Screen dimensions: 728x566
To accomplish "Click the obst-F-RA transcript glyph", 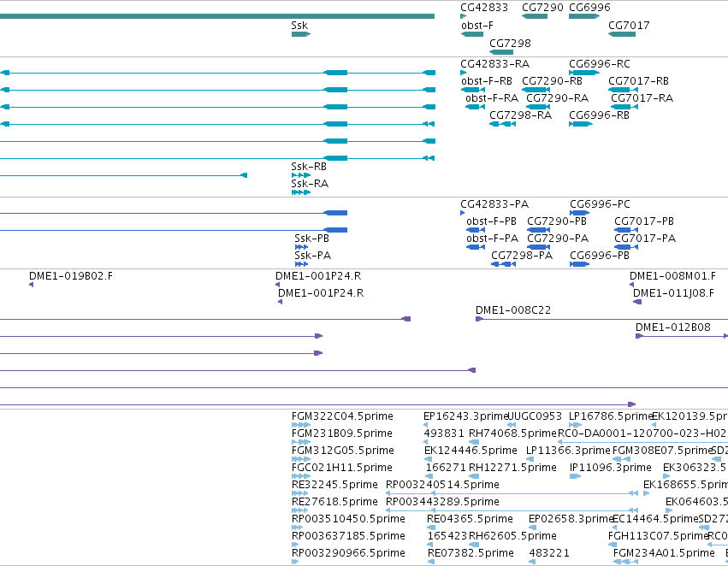I will (x=475, y=107).
